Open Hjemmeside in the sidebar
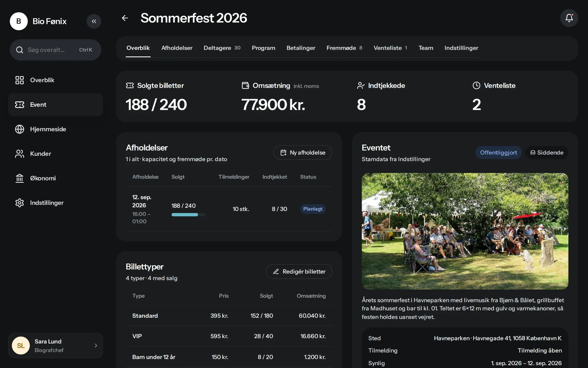 point(55,129)
